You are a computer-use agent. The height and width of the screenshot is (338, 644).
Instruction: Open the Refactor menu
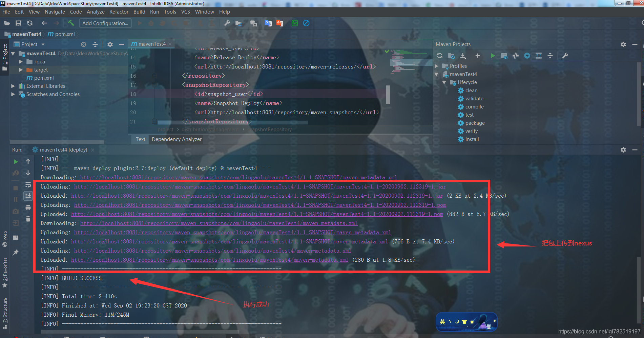119,12
